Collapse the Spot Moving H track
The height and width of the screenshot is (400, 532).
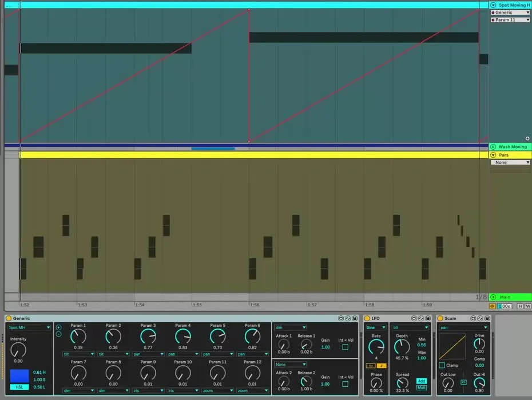click(x=493, y=5)
